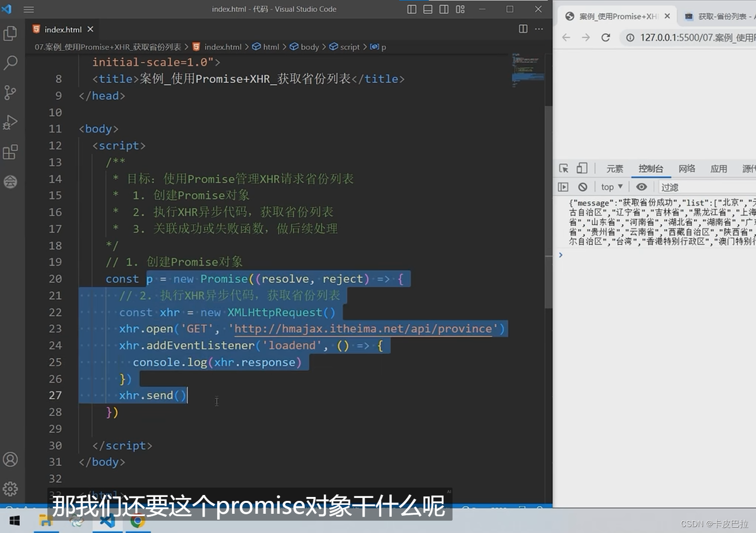This screenshot has width=756, height=533.
Task: Open the top JavaScript context dropdown
Action: click(x=612, y=187)
